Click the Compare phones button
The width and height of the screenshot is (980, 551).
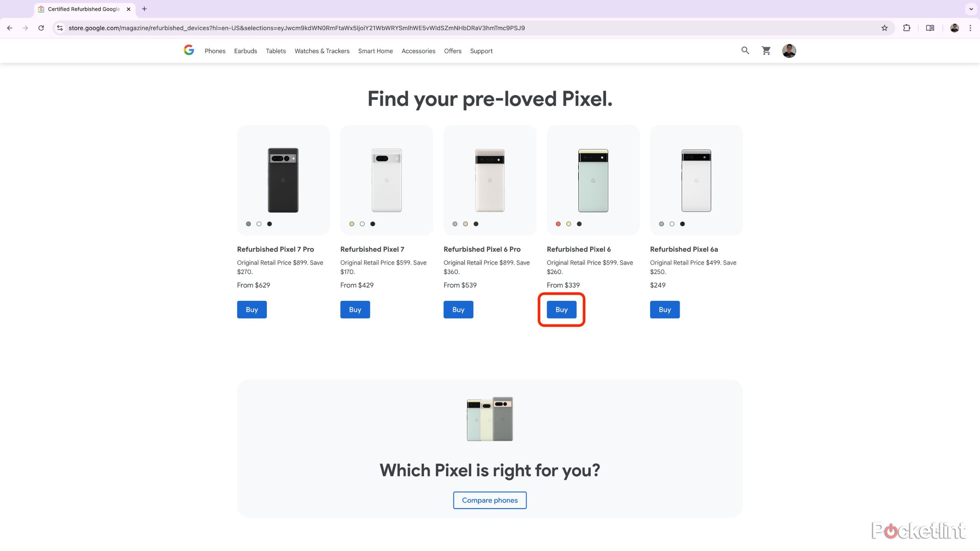click(490, 500)
